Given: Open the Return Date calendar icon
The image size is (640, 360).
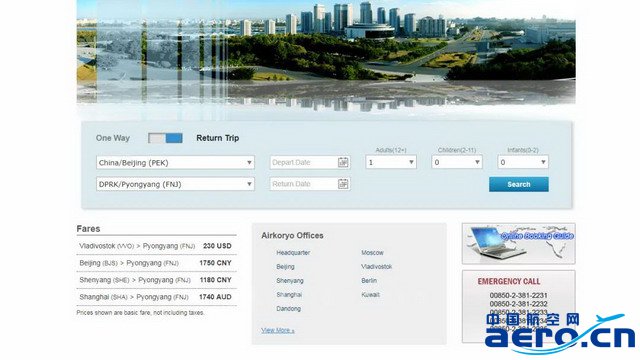Looking at the screenshot, I should pyautogui.click(x=343, y=184).
